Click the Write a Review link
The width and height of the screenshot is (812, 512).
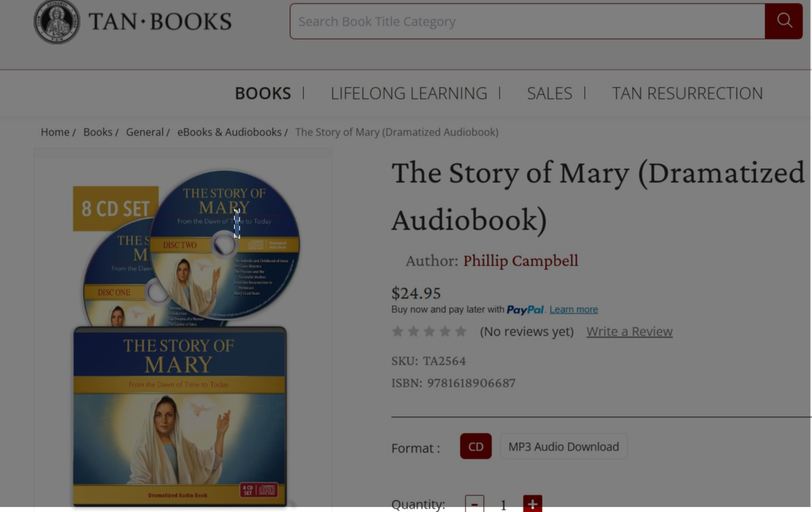pyautogui.click(x=629, y=331)
